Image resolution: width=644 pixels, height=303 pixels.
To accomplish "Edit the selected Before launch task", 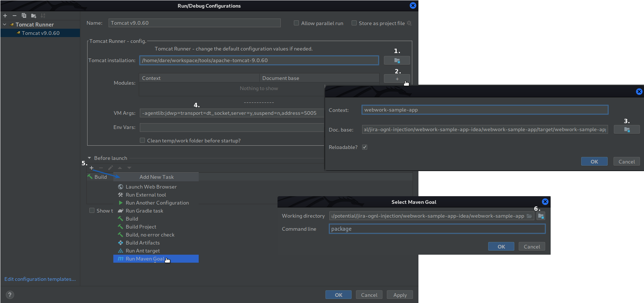I will [x=110, y=168].
